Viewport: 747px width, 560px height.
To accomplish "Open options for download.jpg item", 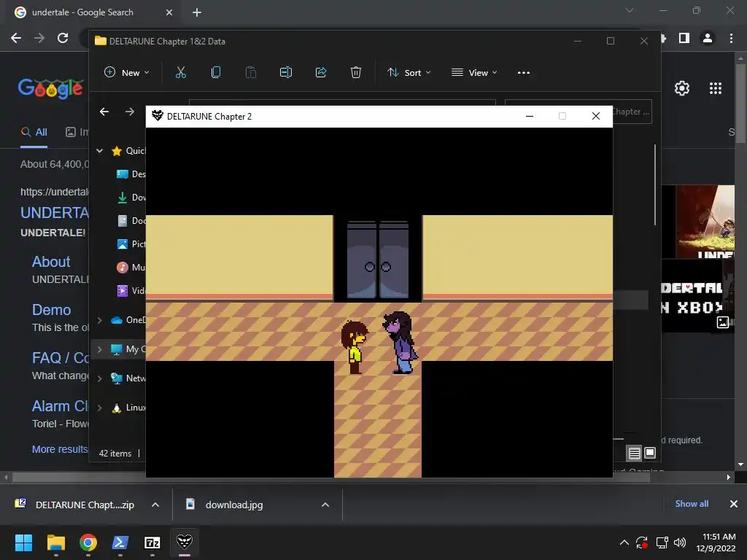I will click(x=325, y=505).
